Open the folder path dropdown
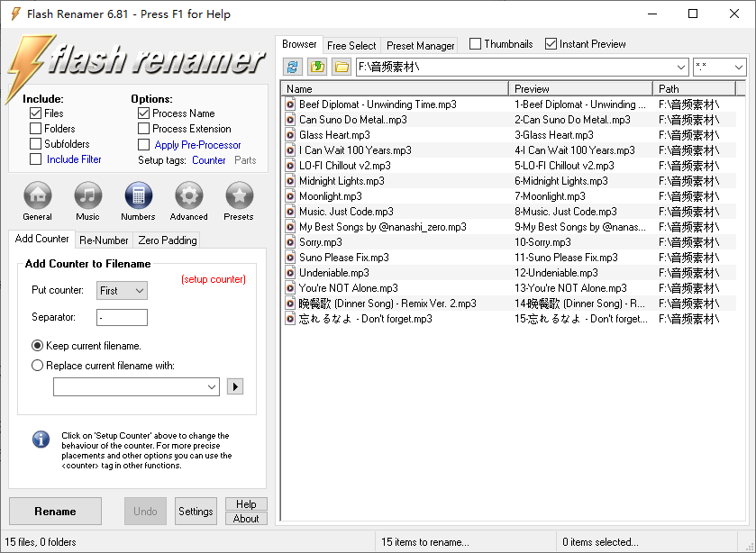The width and height of the screenshot is (756, 553). tap(680, 68)
